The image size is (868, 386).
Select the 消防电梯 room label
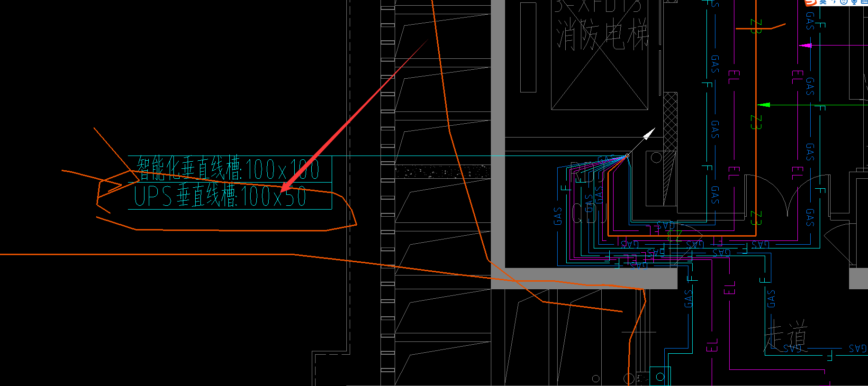pyautogui.click(x=602, y=35)
